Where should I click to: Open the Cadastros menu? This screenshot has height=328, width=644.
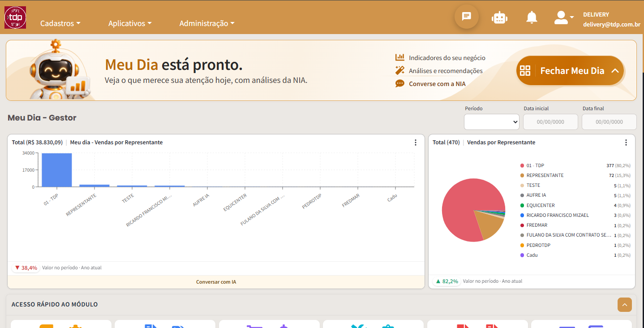[60, 23]
